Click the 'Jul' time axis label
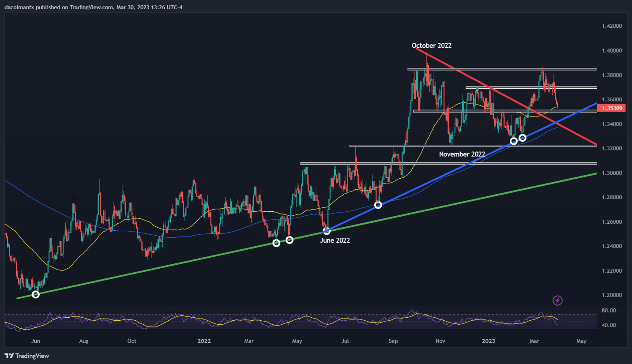This screenshot has height=364, width=632. pyautogui.click(x=345, y=341)
